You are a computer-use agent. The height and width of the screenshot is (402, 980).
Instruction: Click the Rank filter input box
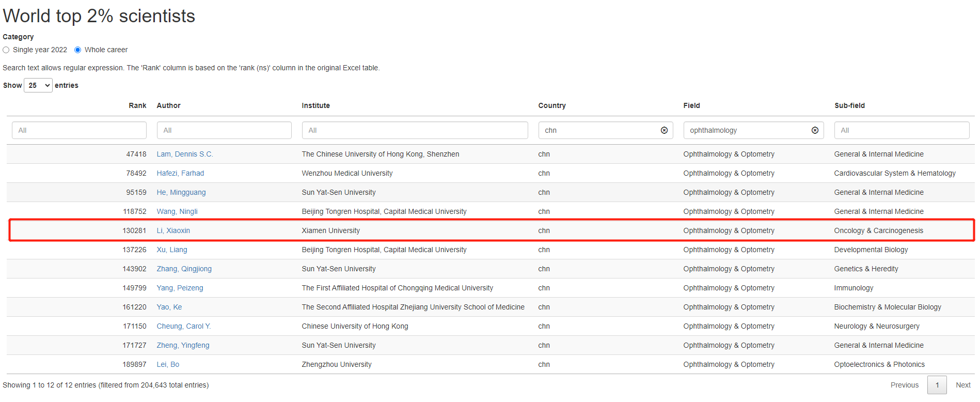[x=79, y=130]
